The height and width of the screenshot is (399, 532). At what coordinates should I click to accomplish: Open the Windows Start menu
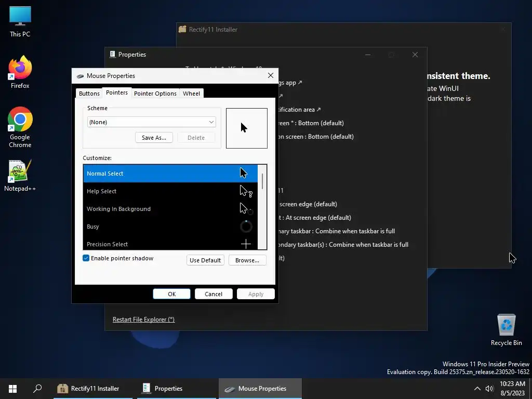tap(12, 389)
